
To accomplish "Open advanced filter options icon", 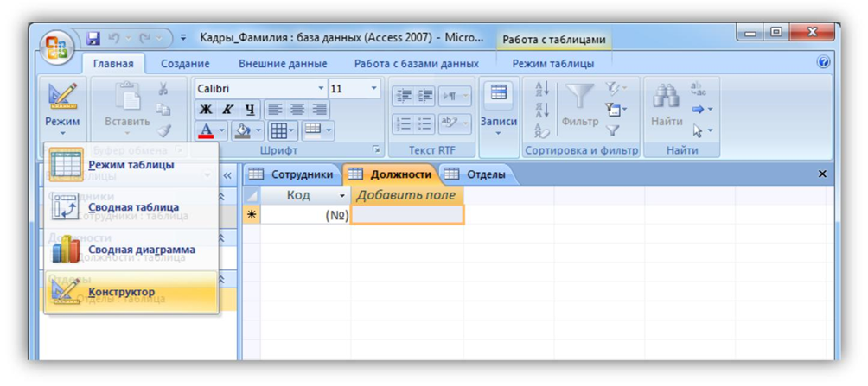I will 616,110.
